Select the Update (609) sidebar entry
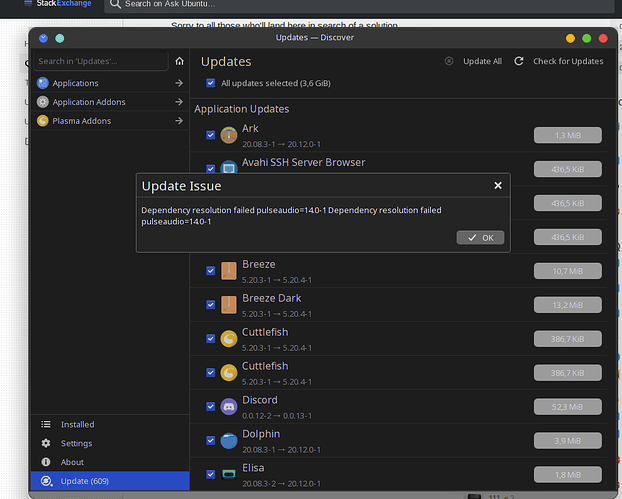 (110, 481)
